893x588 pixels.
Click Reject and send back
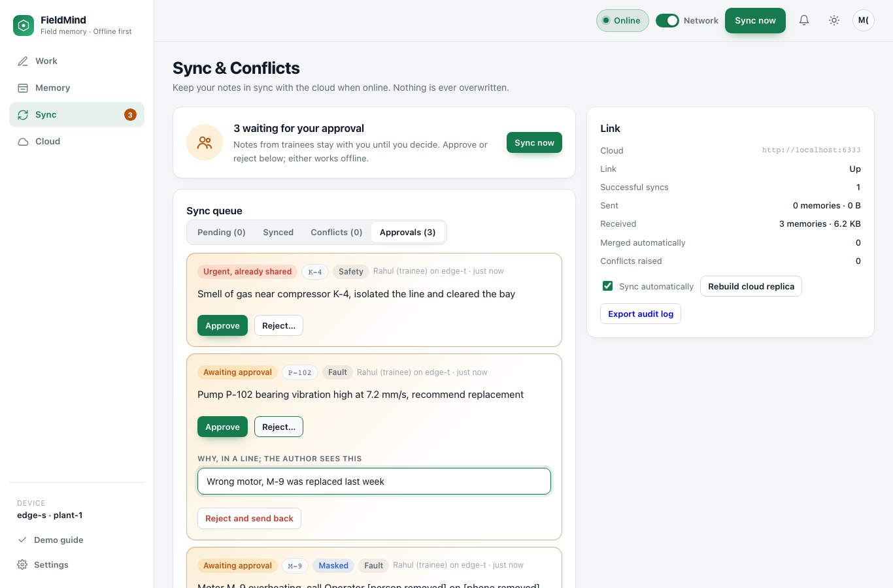click(x=249, y=518)
